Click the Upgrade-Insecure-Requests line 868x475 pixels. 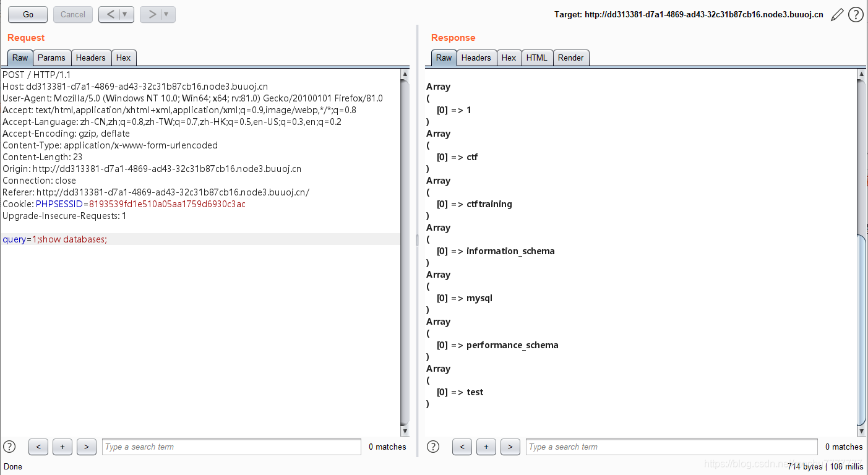[x=64, y=216]
